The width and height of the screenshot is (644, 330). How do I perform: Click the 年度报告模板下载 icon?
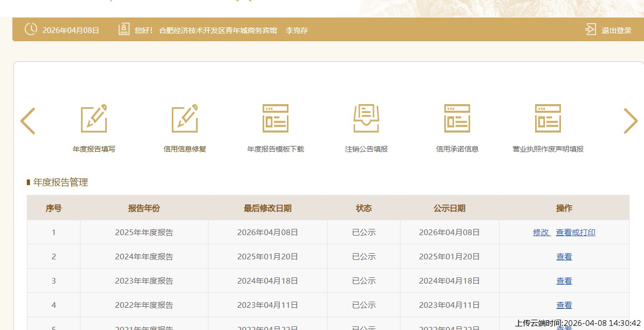[276, 119]
